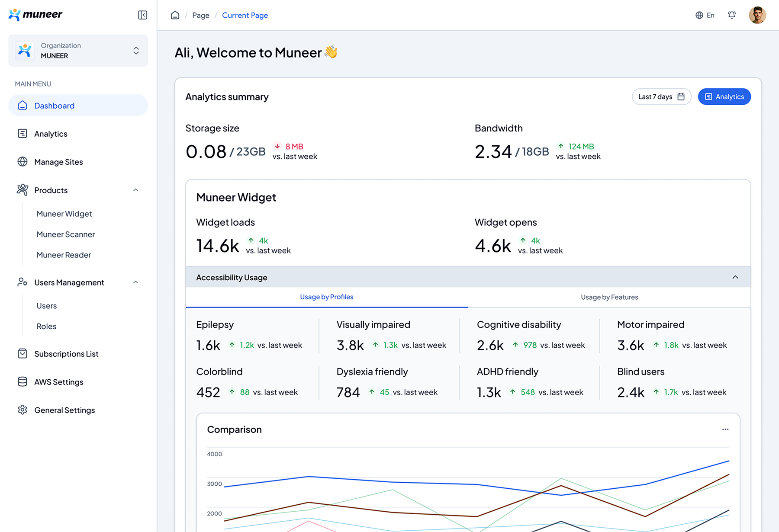Open Dashboard in main menu

point(78,106)
